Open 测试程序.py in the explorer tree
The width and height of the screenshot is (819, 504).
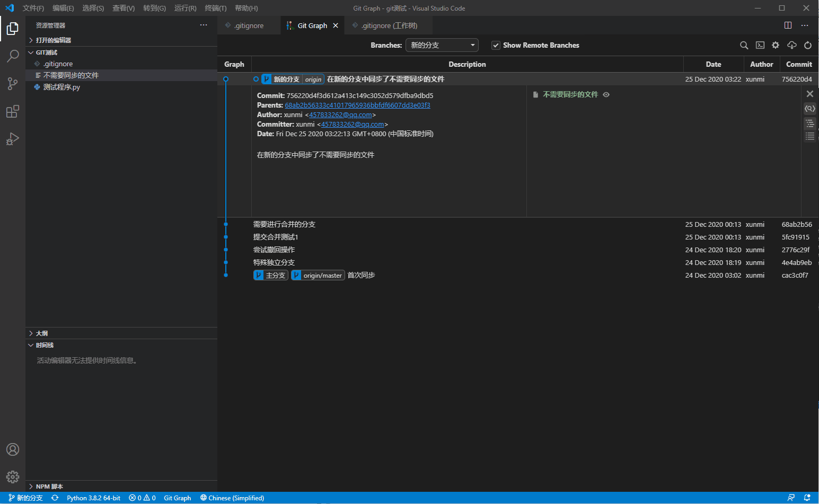point(121,87)
